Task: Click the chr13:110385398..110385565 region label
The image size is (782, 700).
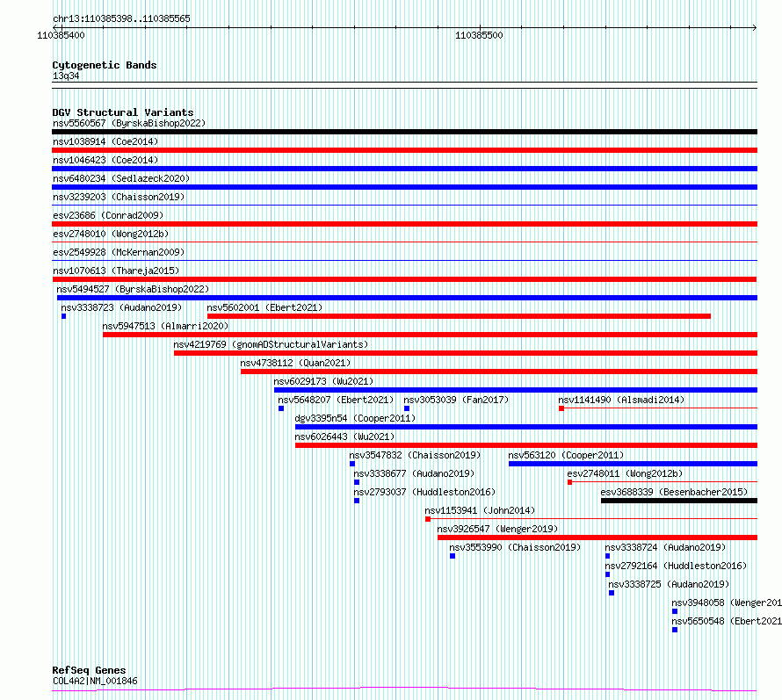Action: pyautogui.click(x=121, y=19)
